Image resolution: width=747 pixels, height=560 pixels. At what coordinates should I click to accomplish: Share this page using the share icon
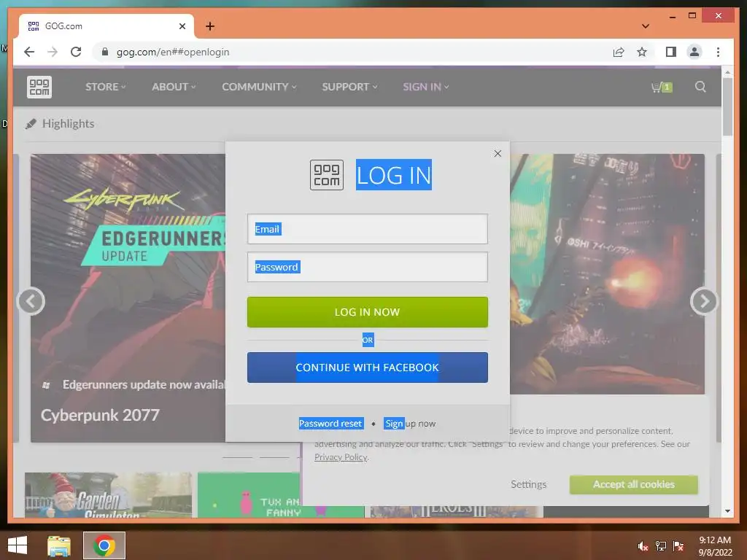click(x=619, y=52)
